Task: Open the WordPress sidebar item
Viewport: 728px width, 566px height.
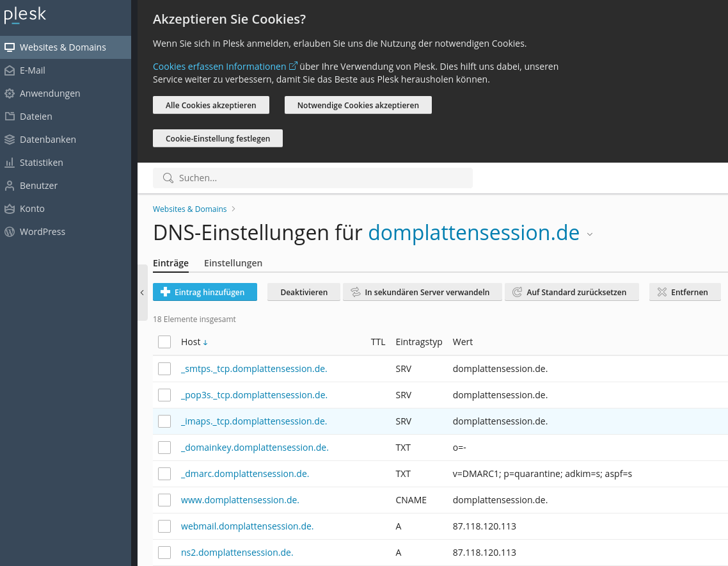Action: pyautogui.click(x=42, y=232)
